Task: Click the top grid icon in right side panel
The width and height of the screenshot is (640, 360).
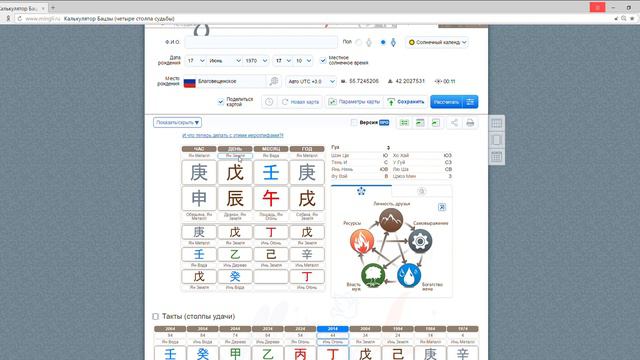Action: point(497,124)
